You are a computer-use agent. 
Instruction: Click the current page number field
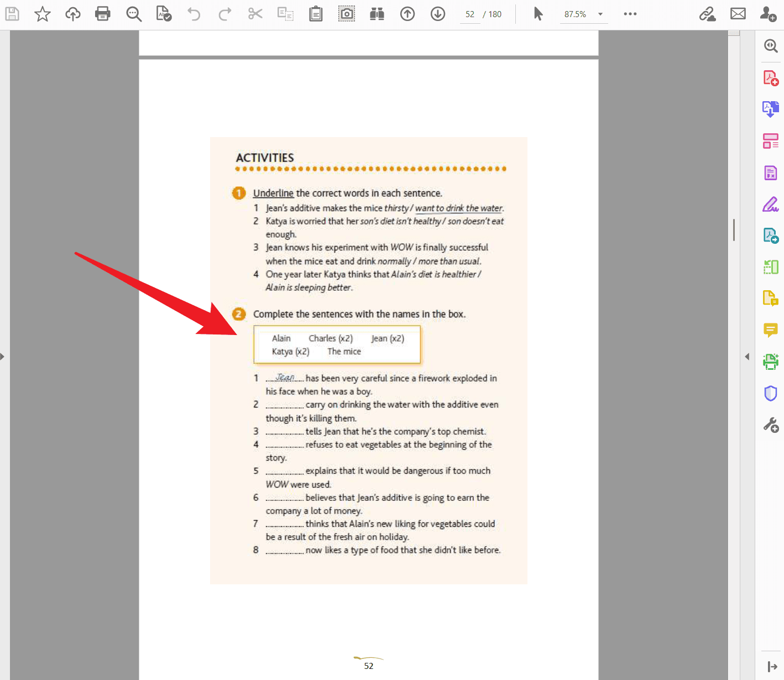pos(470,14)
